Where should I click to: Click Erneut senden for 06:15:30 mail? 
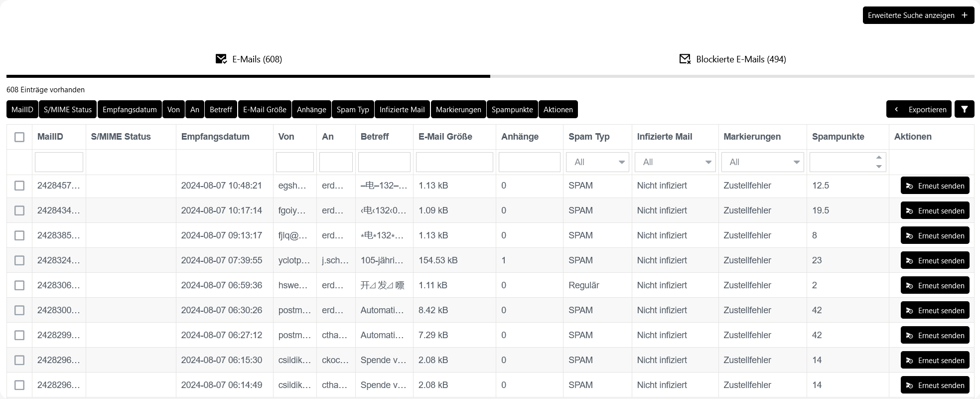(935, 360)
